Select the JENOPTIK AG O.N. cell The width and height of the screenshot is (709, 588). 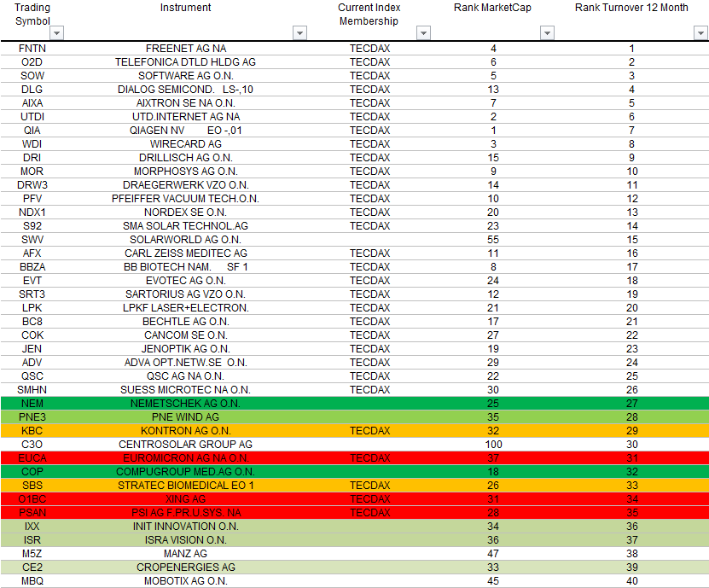point(185,349)
